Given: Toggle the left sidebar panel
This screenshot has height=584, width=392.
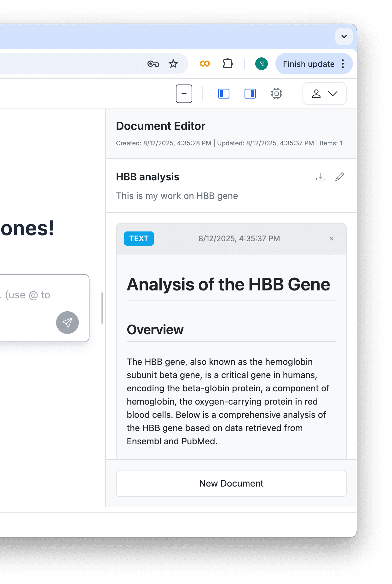Looking at the screenshot, I should 224,94.
